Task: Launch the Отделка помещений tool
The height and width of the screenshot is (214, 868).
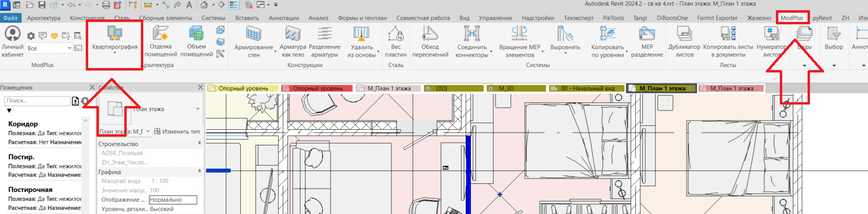Action: (x=160, y=41)
